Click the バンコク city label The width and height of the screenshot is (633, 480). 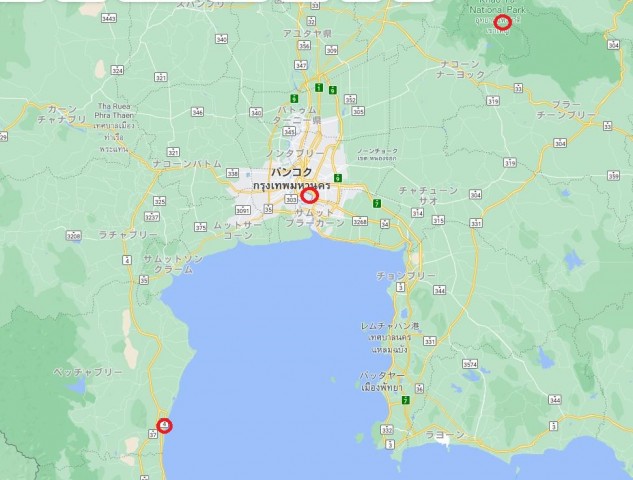pos(291,172)
